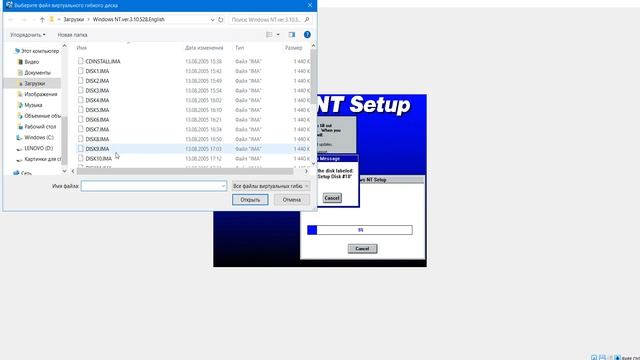This screenshot has width=640, height=360.
Task: Cancel the NT Setup disk message
Action: point(332,198)
